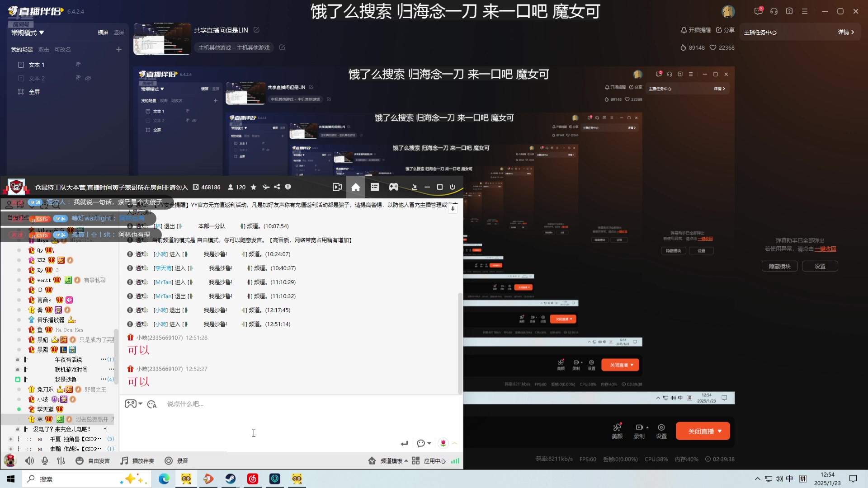Pin the 文本 1 source
This screenshot has width=868, height=488.
(x=78, y=65)
